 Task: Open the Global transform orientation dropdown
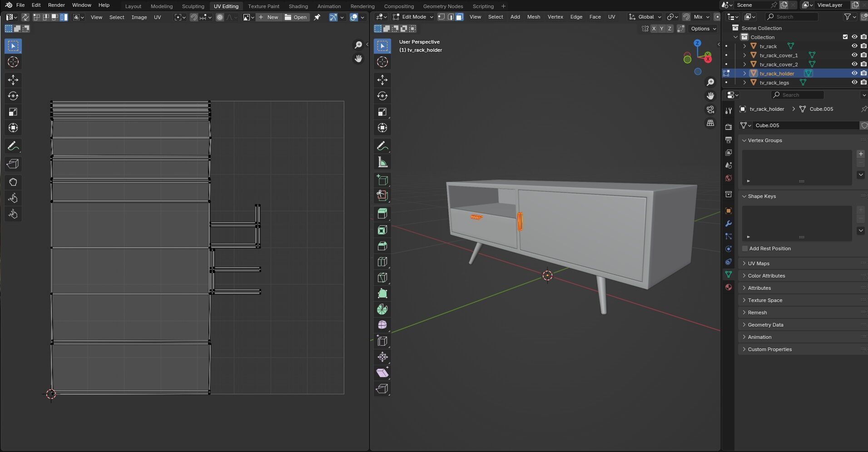tap(645, 17)
